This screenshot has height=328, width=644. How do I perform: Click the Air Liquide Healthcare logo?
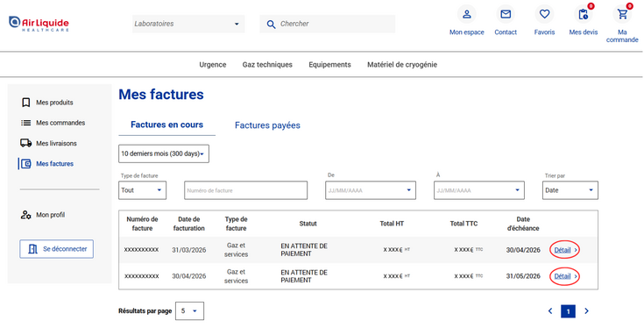tap(39, 24)
